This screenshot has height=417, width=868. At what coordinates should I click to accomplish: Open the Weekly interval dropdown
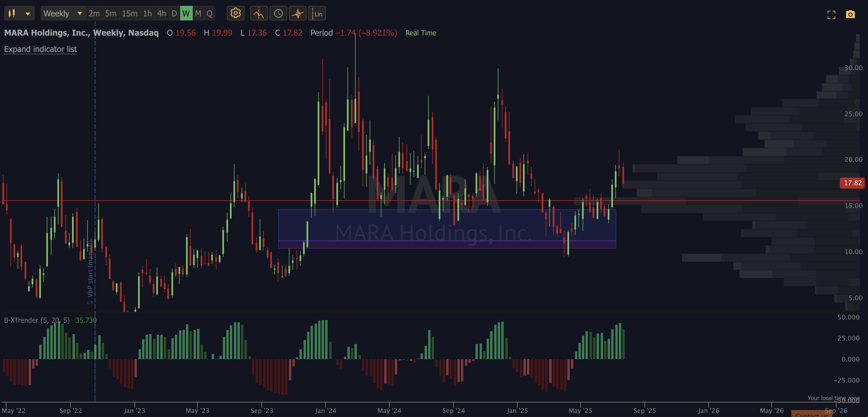pyautogui.click(x=63, y=13)
